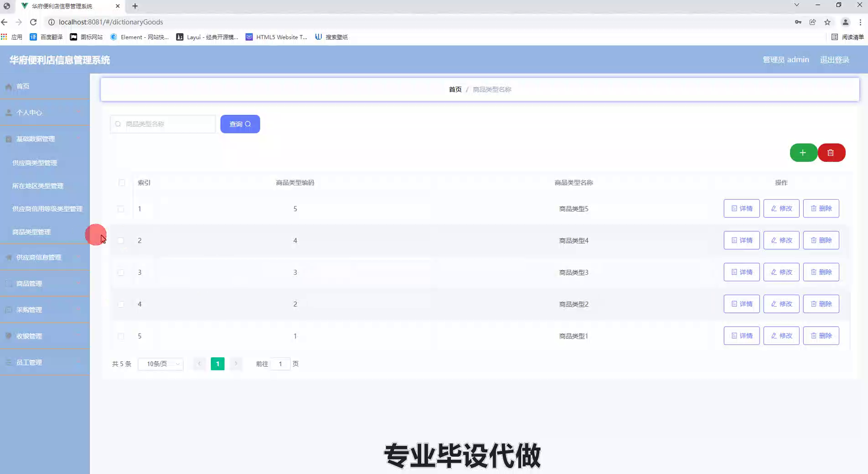Click 修改 edit for 商品类型1
The image size is (868, 474).
pos(781,336)
